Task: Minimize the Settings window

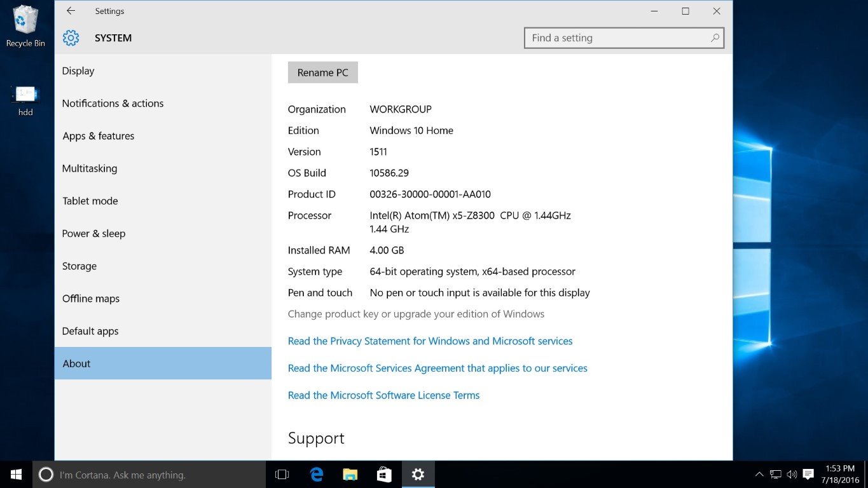Action: [654, 11]
